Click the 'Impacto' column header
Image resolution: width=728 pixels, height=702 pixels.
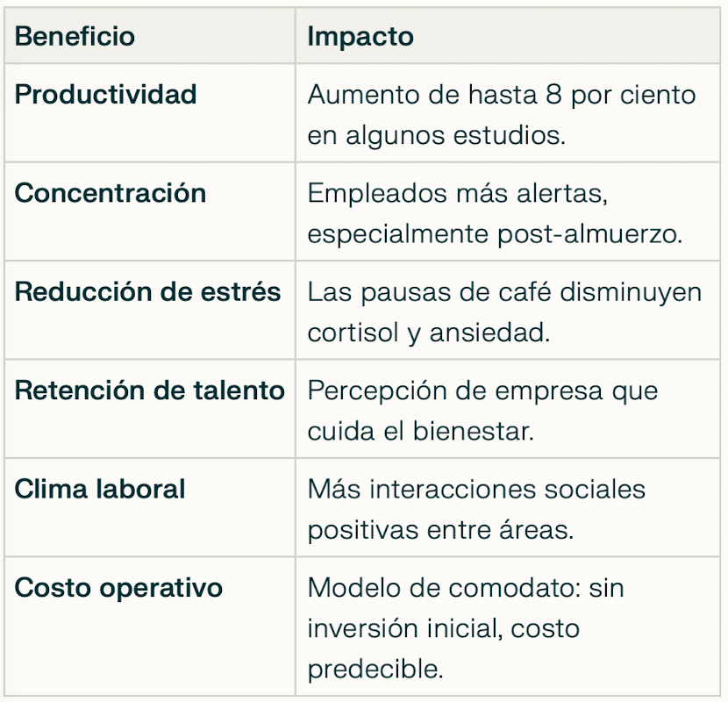[360, 37]
